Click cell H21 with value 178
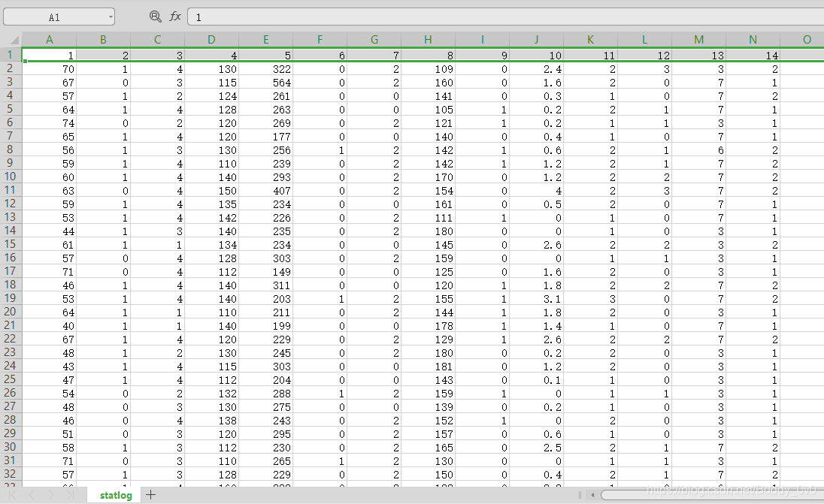This screenshot has width=824, height=504. (429, 325)
